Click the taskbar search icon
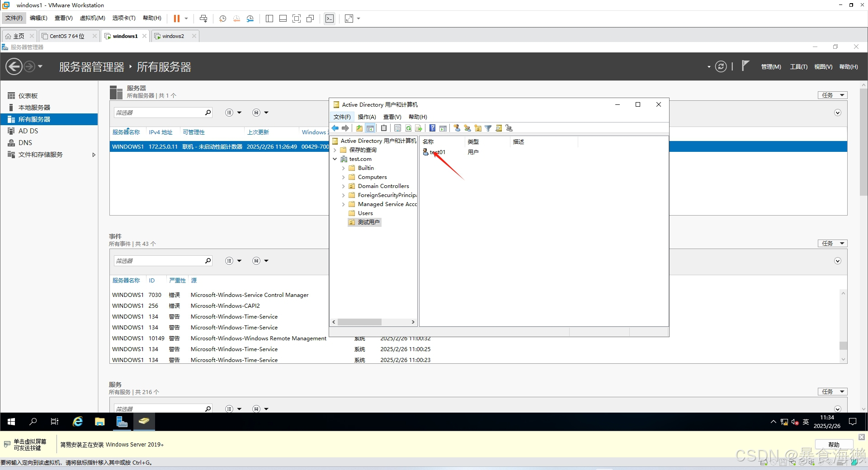The width and height of the screenshot is (868, 470). click(33, 422)
